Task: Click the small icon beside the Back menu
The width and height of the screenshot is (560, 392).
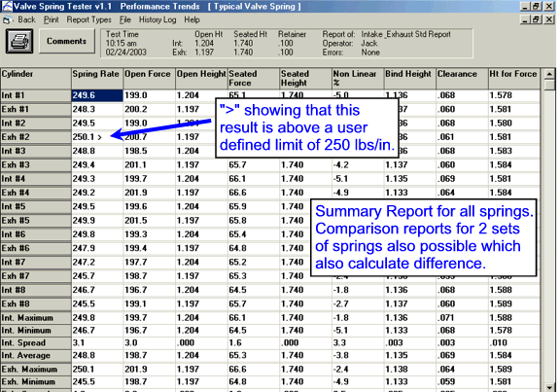Action: coord(7,20)
